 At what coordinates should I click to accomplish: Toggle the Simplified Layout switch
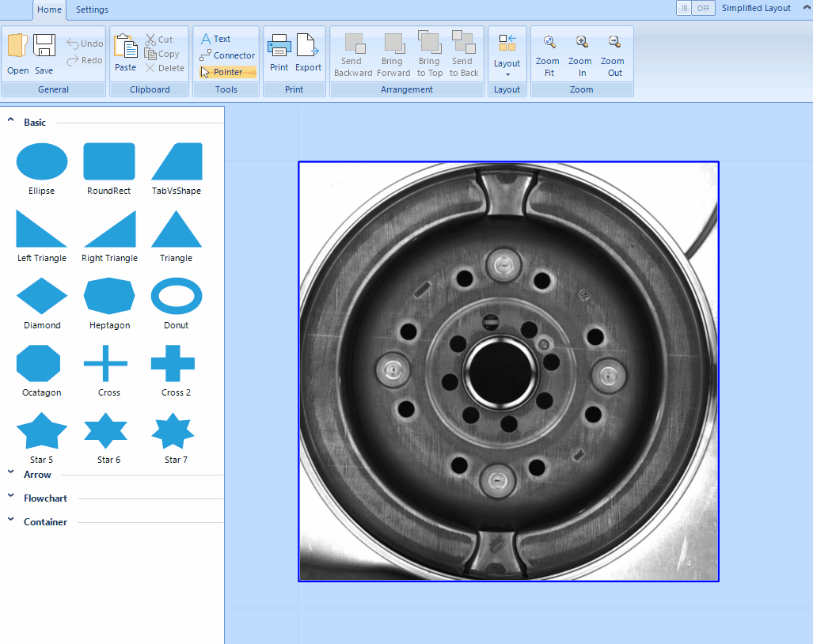pyautogui.click(x=695, y=8)
